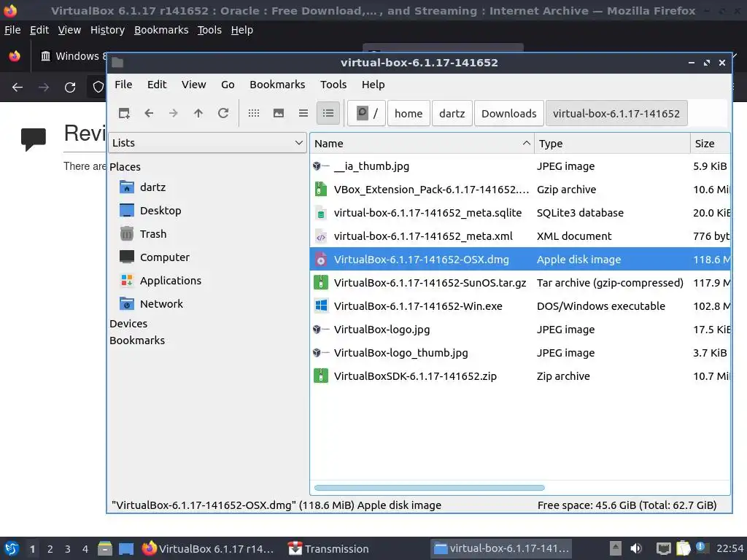Click the Windows exe file icon
The width and height of the screenshot is (747, 560).
click(x=321, y=306)
